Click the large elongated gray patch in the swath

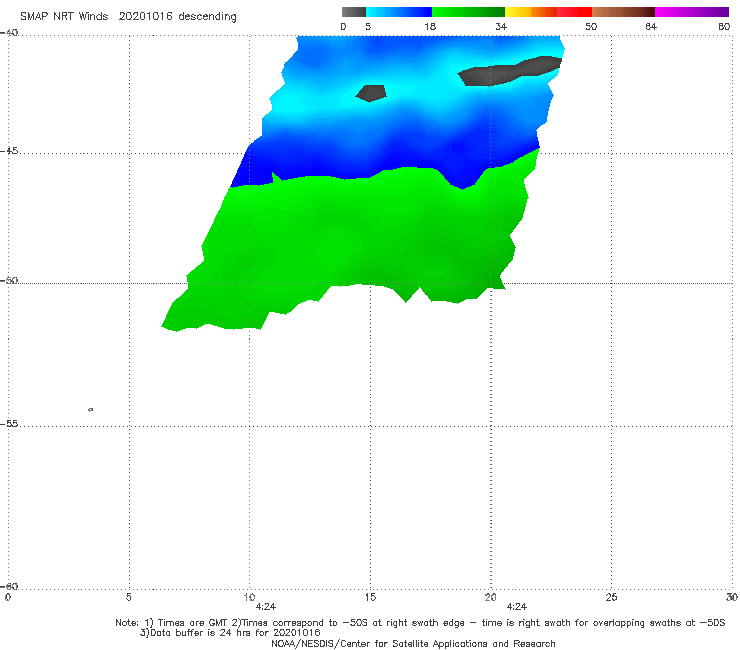(510, 71)
